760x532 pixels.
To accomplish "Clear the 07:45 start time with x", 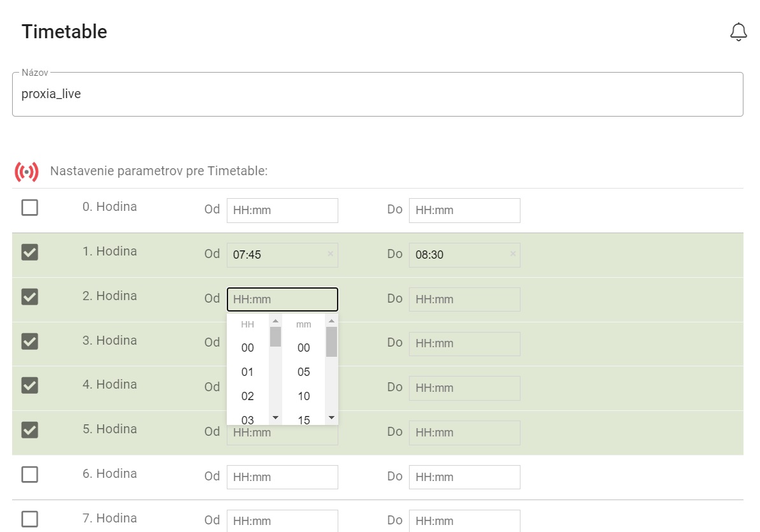I will (330, 254).
